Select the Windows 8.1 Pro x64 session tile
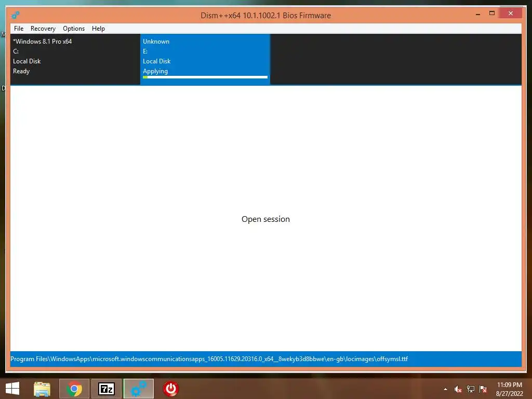 tap(75, 59)
